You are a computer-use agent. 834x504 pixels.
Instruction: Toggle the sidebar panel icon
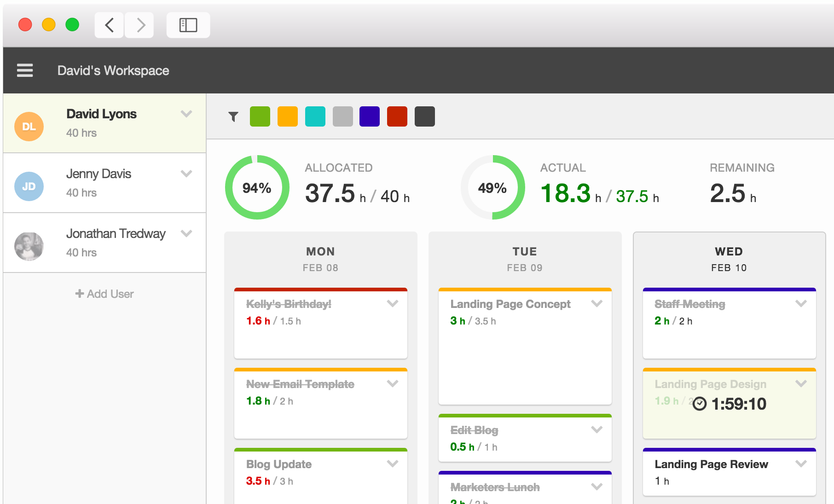click(188, 25)
